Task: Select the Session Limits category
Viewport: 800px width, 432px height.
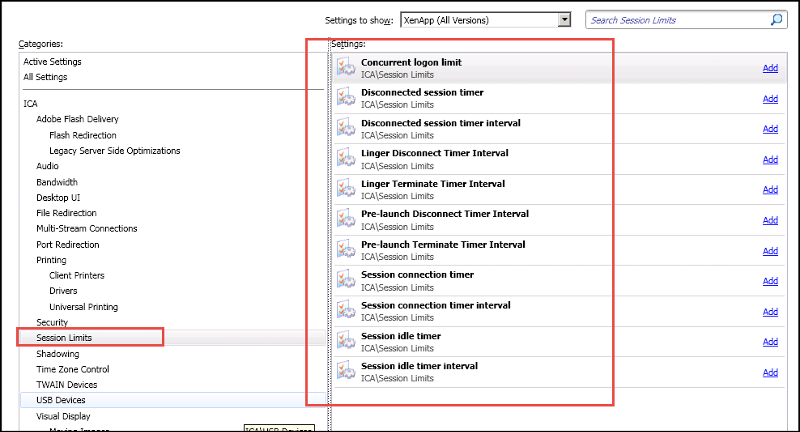Action: 64,338
